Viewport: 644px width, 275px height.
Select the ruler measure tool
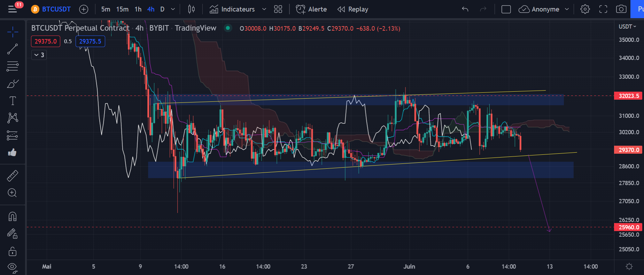click(13, 176)
